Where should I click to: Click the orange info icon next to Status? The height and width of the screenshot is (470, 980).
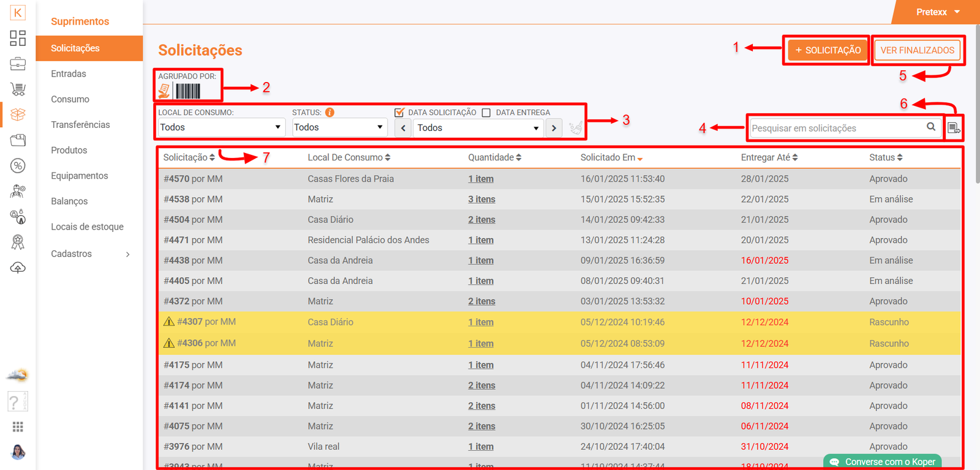330,113
